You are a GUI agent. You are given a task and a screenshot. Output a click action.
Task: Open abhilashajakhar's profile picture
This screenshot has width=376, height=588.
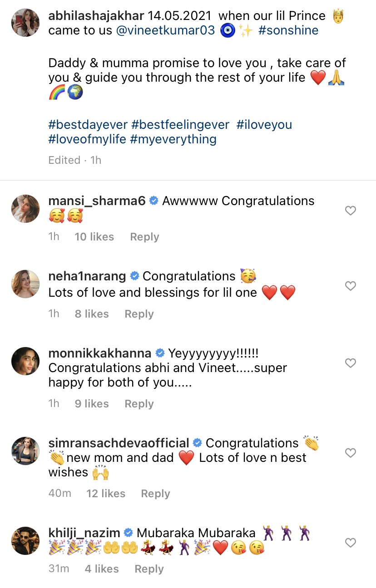click(25, 23)
